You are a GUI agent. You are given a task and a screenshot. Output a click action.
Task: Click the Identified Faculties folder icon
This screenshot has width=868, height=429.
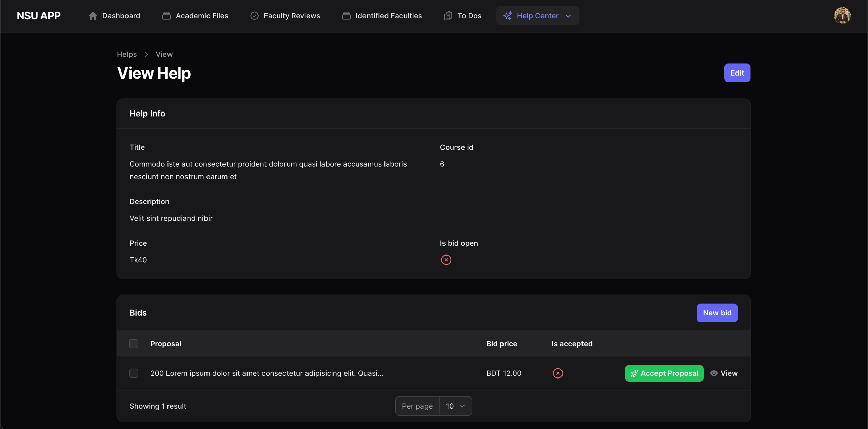[x=346, y=16]
